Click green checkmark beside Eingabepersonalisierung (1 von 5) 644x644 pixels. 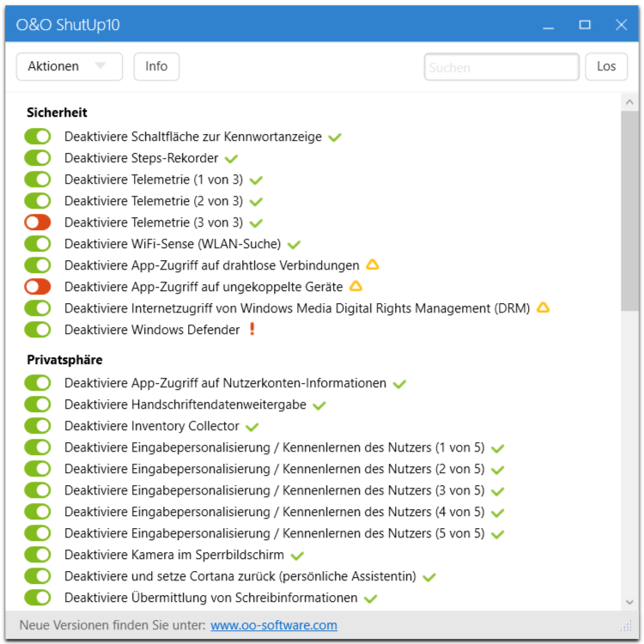coord(497,448)
